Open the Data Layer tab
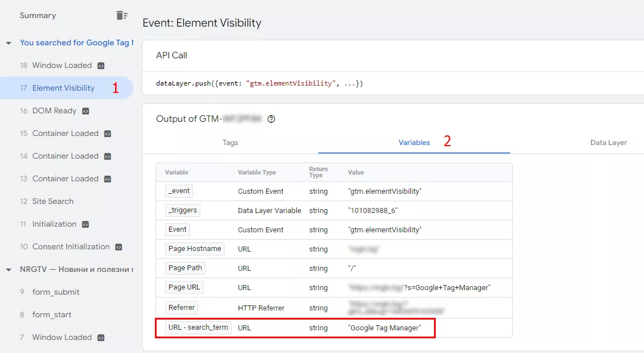This screenshot has width=644, height=353. pos(608,143)
